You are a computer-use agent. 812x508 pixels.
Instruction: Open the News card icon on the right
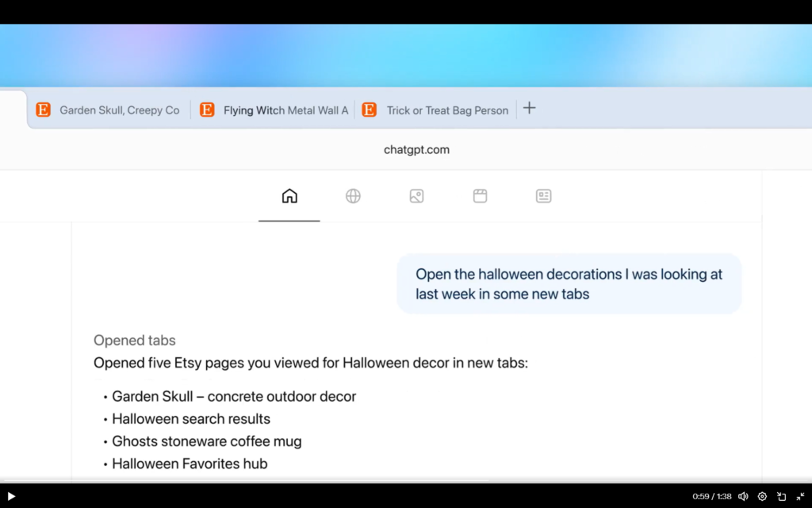coord(543,196)
